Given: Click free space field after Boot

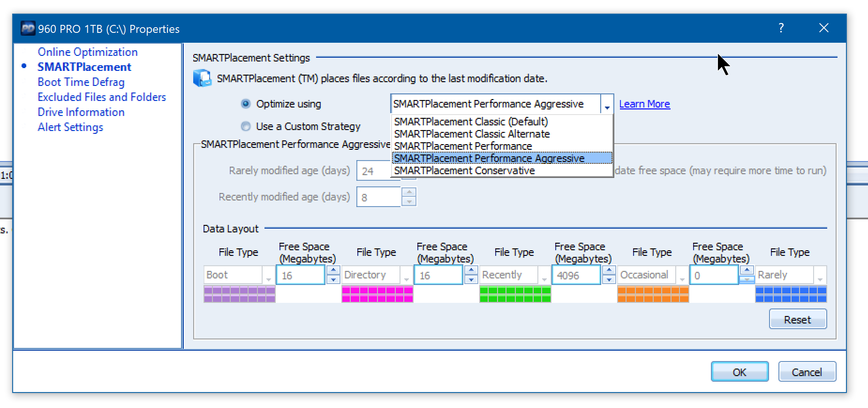Looking at the screenshot, I should [301, 275].
